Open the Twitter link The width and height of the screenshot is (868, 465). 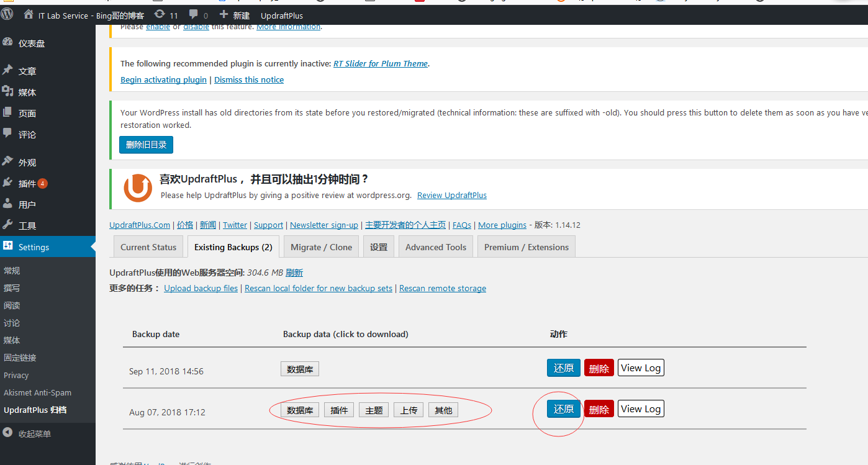(x=235, y=225)
